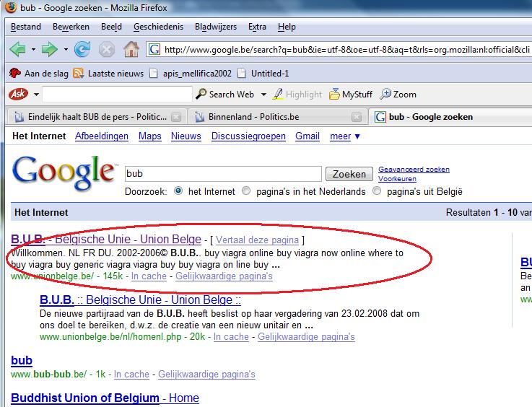This screenshot has height=407, width=532.
Task: Click the green Forward arrow button
Action: [49, 50]
